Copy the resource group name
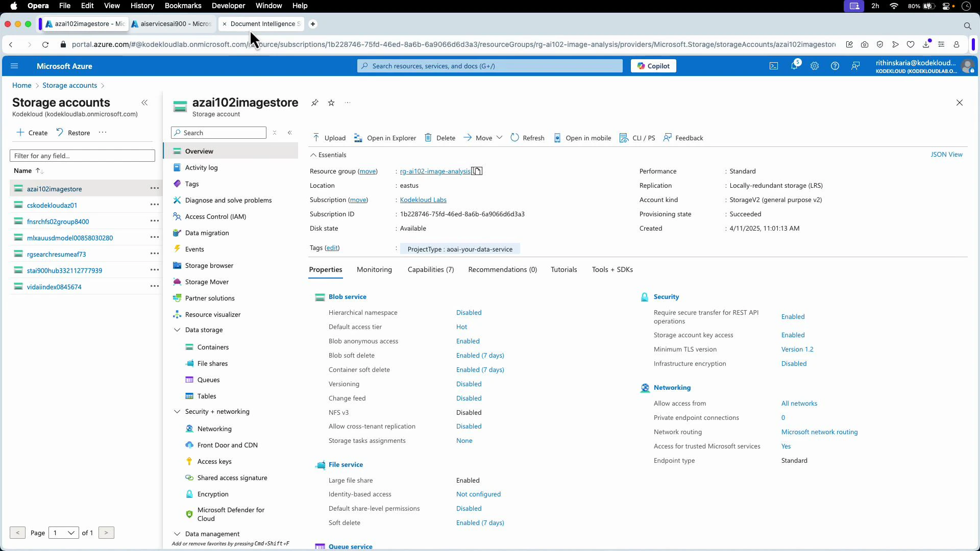Screen dimensions: 980x551 (x=476, y=171)
